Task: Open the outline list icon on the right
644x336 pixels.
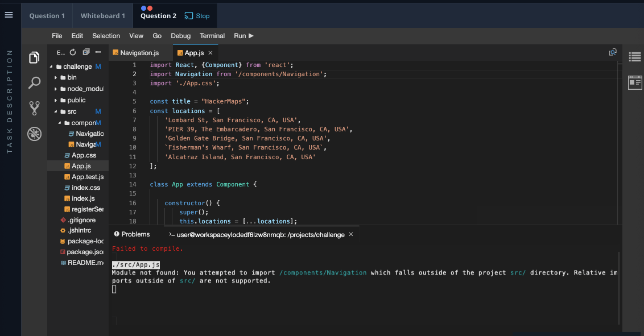Action: click(x=635, y=57)
